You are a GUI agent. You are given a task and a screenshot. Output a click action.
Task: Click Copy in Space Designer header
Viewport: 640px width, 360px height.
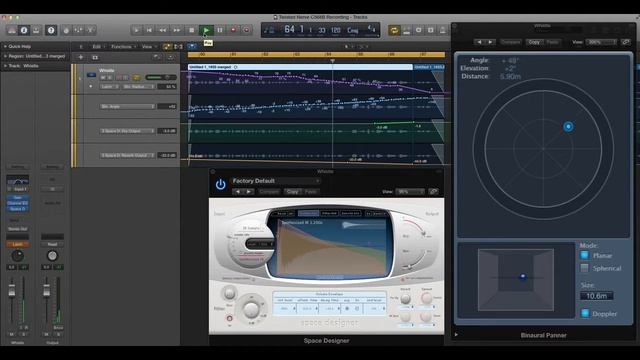[x=292, y=191]
